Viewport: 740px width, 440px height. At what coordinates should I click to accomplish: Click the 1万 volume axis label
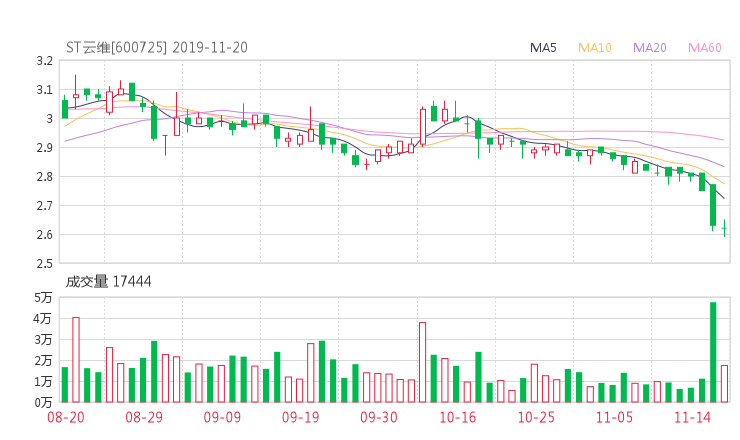tap(43, 381)
